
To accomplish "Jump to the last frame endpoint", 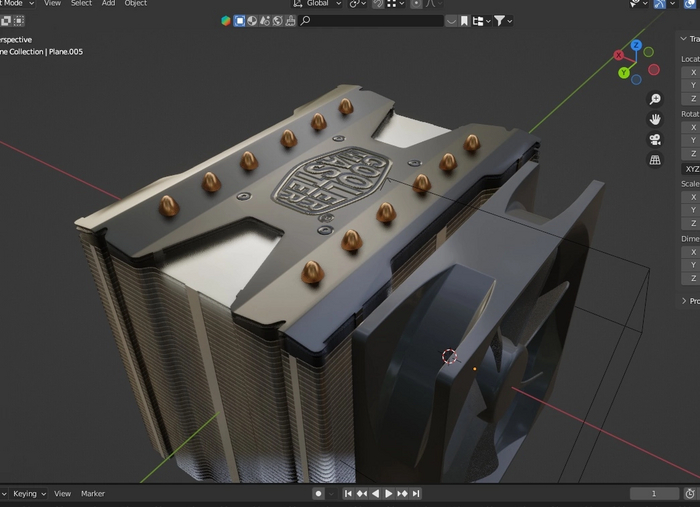I will (416, 494).
